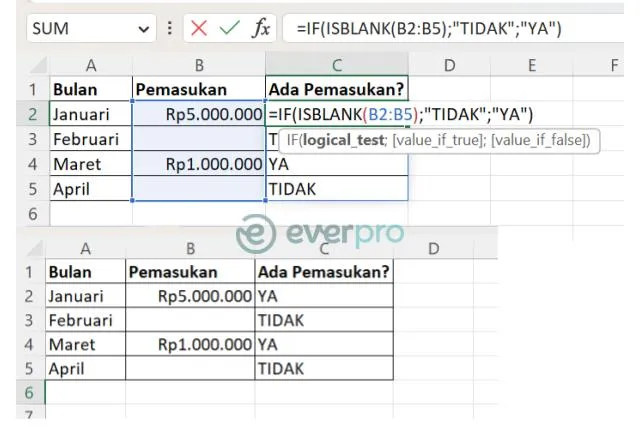Click 'Pemasukan' header cell in upper sheet
Viewport: 640px width, 427px height.
tap(199, 89)
